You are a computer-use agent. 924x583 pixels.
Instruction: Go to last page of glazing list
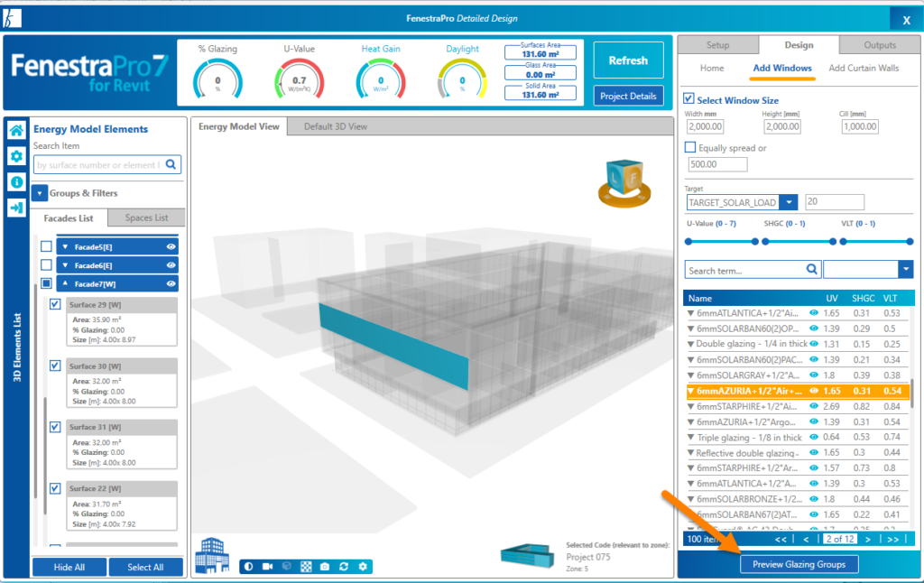click(892, 540)
